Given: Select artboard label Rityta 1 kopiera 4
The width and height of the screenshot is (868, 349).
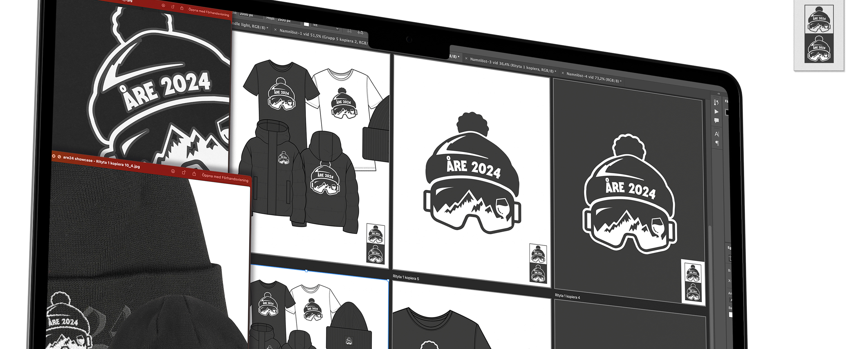Looking at the screenshot, I should coord(567,296).
